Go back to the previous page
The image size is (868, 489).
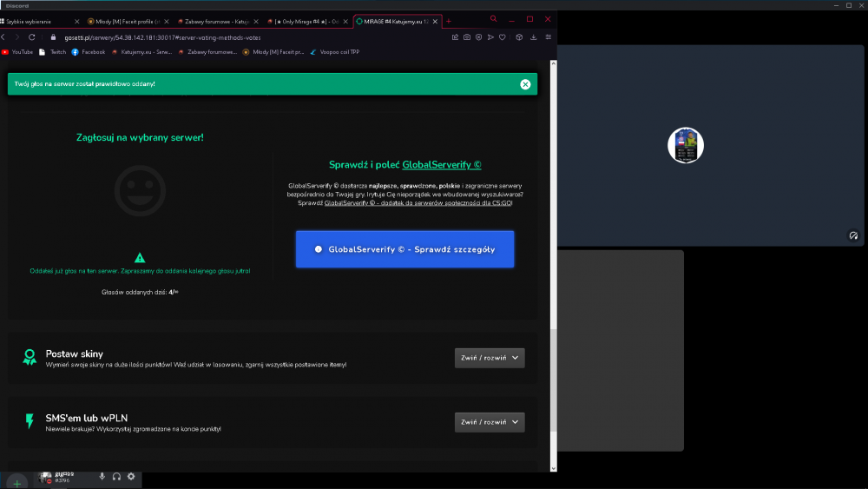(x=3, y=37)
